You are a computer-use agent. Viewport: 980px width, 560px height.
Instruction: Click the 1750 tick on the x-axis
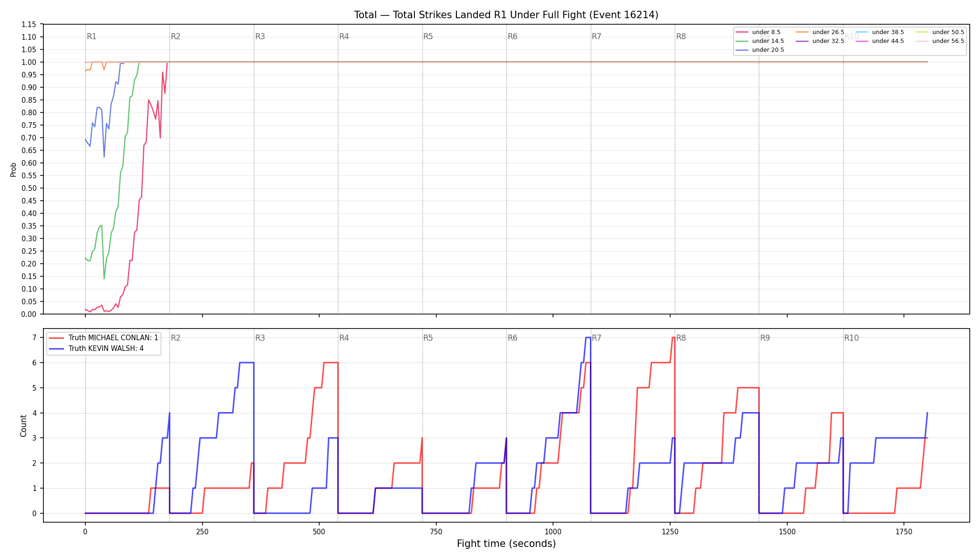pyautogui.click(x=904, y=532)
